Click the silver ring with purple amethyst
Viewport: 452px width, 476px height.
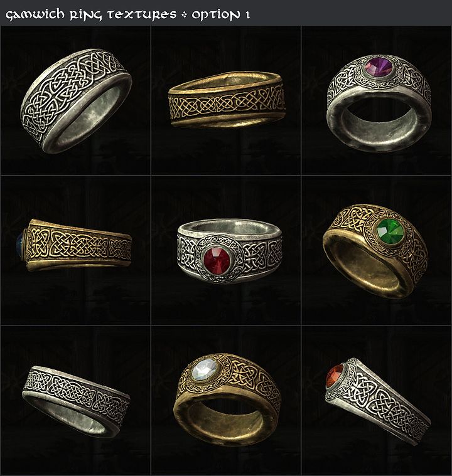tap(379, 103)
